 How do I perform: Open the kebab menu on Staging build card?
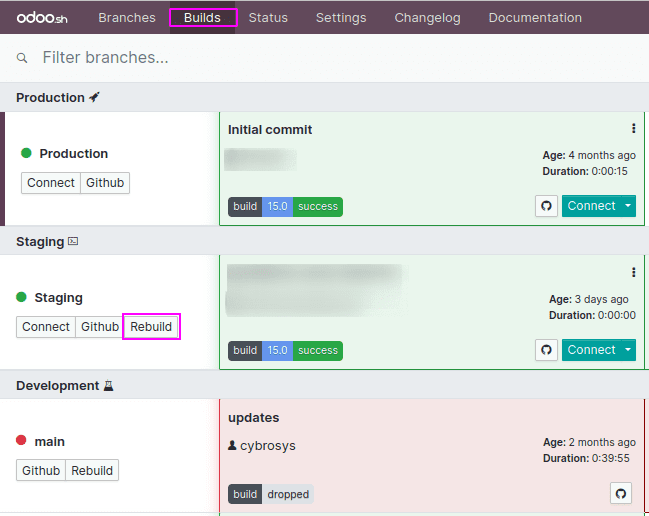point(633,272)
